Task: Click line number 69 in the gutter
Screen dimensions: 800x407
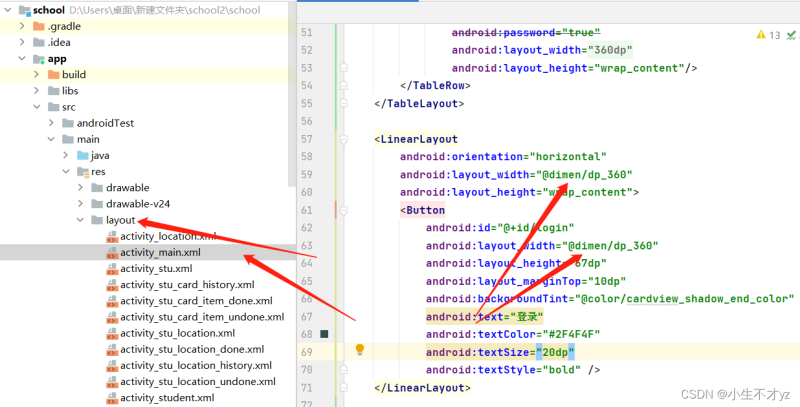Action: pyautogui.click(x=307, y=352)
